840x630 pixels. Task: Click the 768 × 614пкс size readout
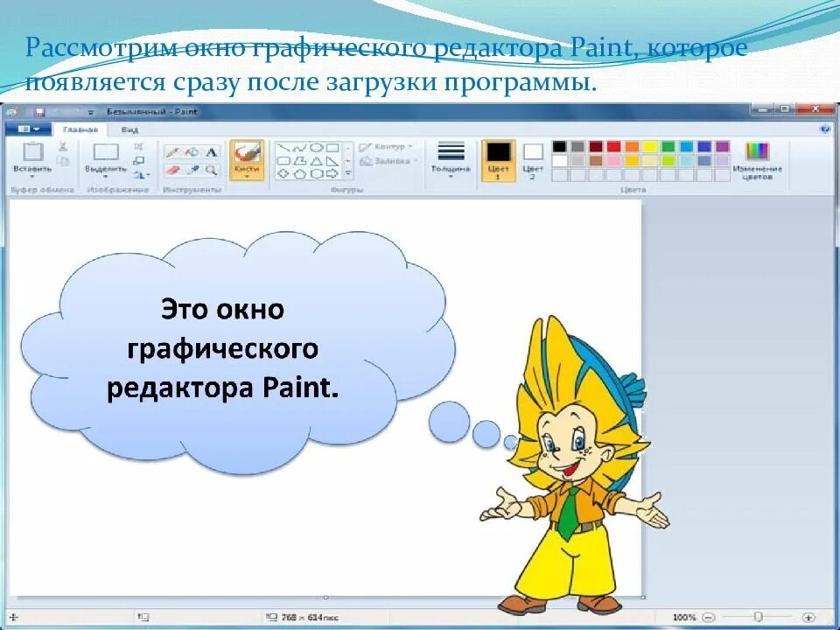[x=310, y=617]
